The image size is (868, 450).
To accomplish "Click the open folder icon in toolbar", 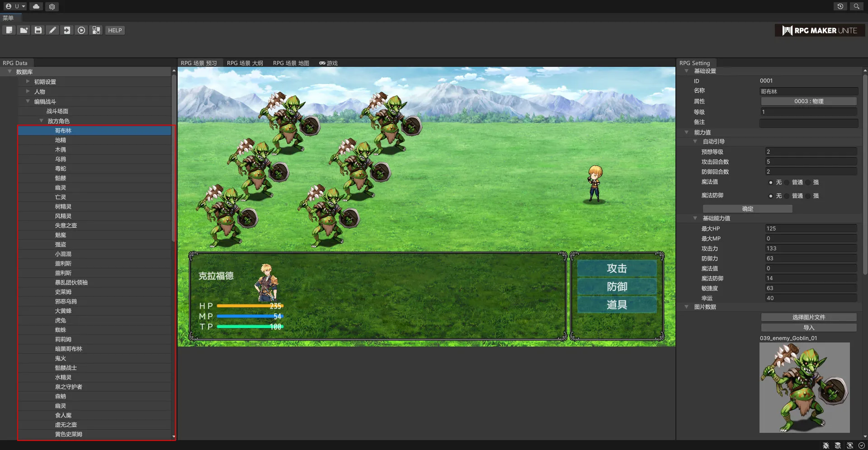I will click(x=24, y=30).
